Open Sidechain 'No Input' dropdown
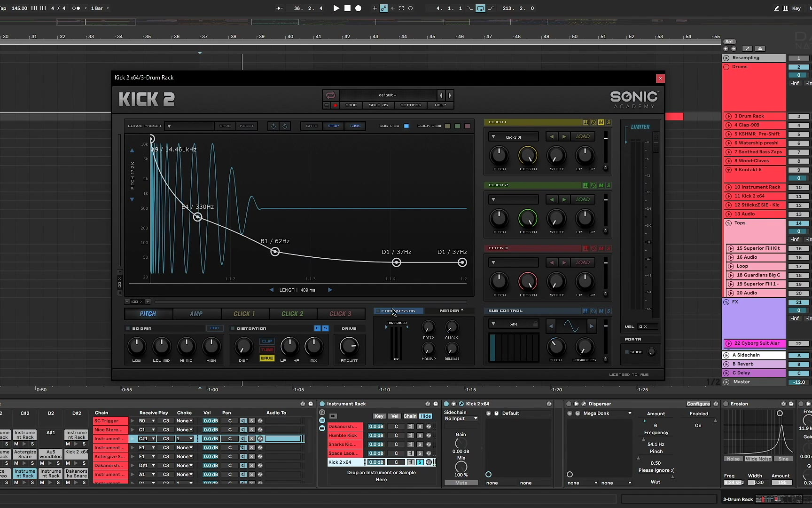This screenshot has width=812, height=508. point(461,419)
